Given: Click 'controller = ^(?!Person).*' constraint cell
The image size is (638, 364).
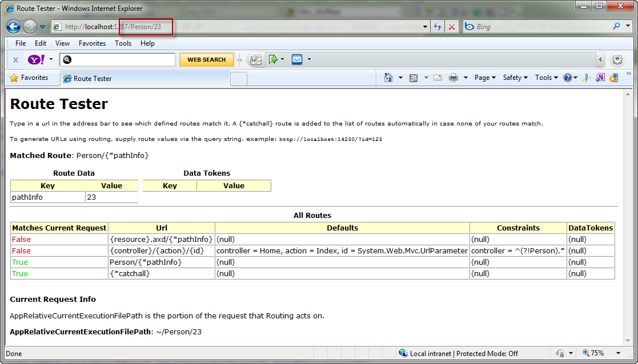Looking at the screenshot, I should [518, 250].
